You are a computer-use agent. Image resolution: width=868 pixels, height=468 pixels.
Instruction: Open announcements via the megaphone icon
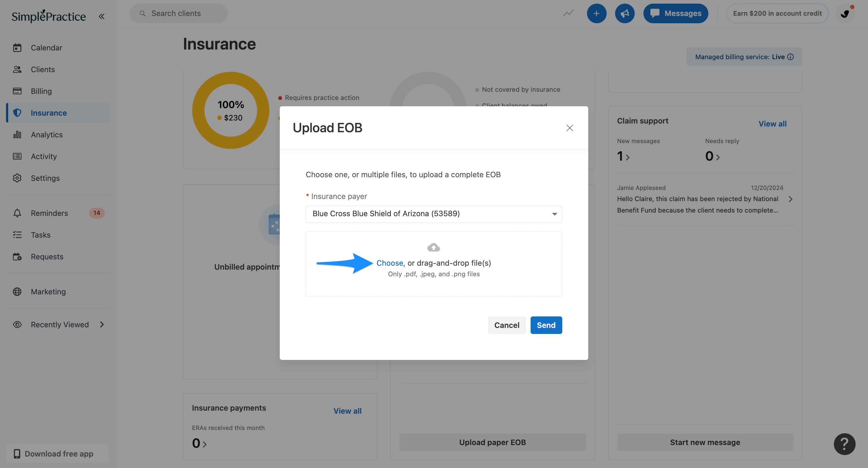coord(624,14)
